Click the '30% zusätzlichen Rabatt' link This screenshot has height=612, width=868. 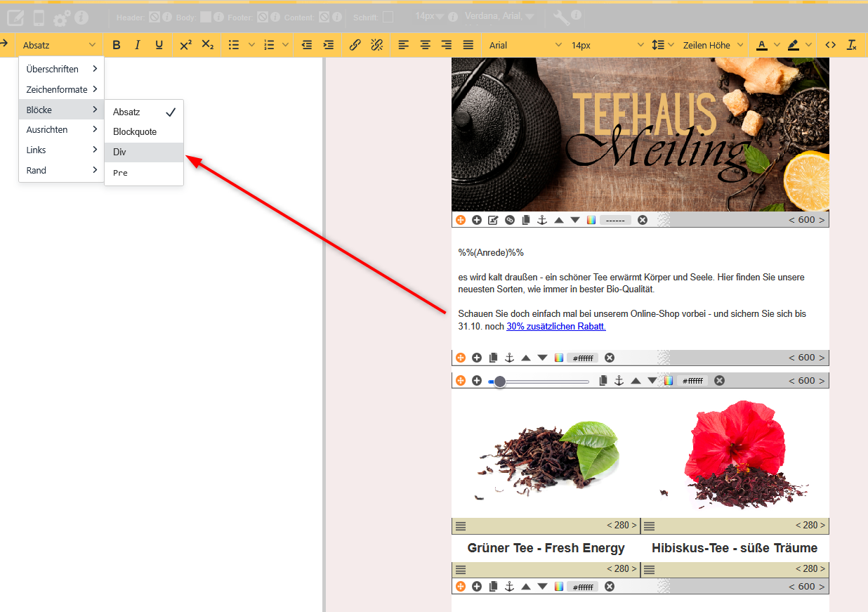(x=555, y=326)
